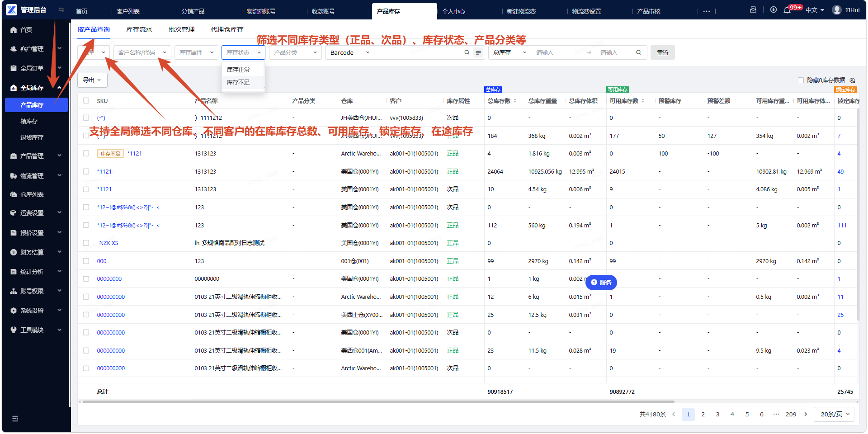Click the 全局库存 warehouse icon in the sidebar
The image size is (868, 434).
[x=14, y=88]
